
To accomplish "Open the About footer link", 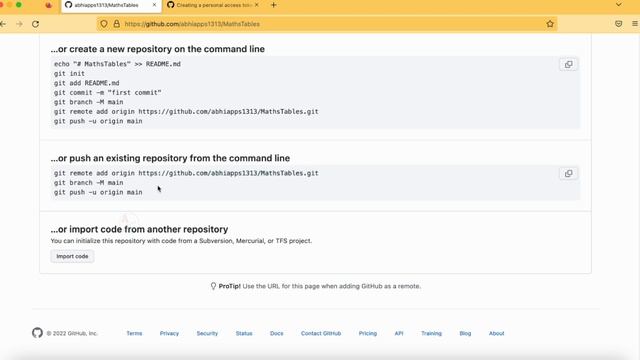I will click(496, 333).
